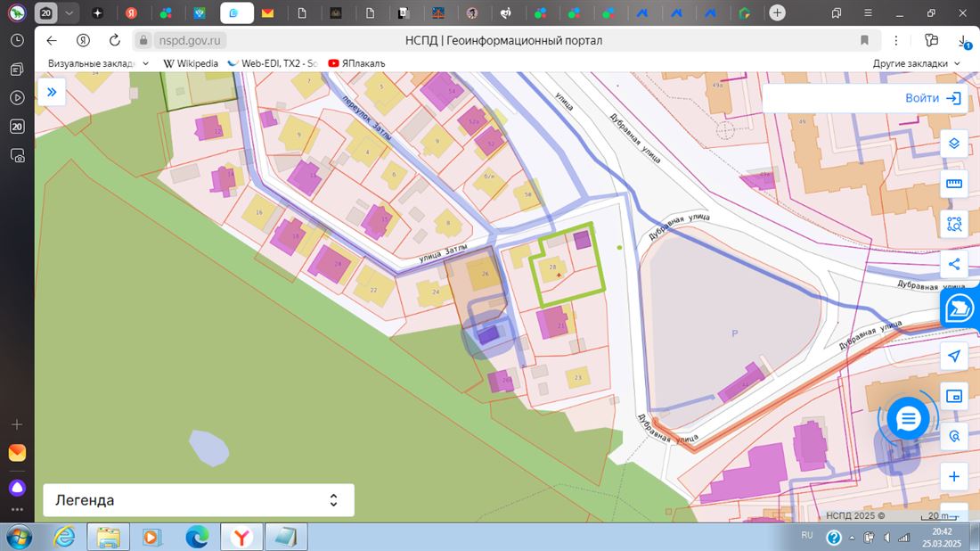The image size is (980, 551).
Task: Expand the Легенда dropdown
Action: [198, 500]
